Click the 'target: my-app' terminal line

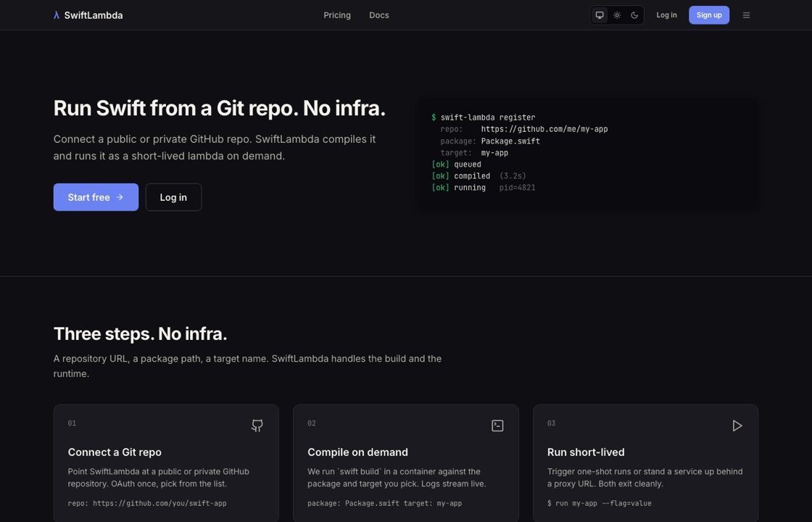coord(474,153)
